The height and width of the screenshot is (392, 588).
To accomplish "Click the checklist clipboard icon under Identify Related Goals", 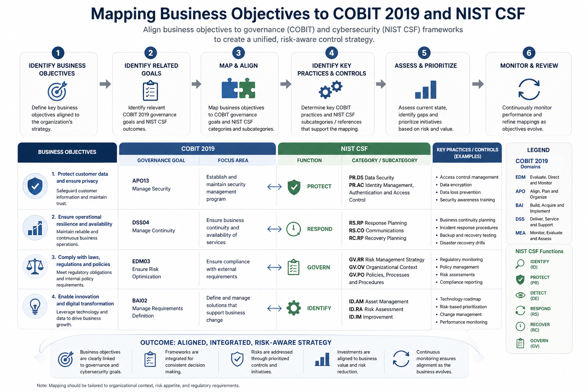I will tap(150, 90).
